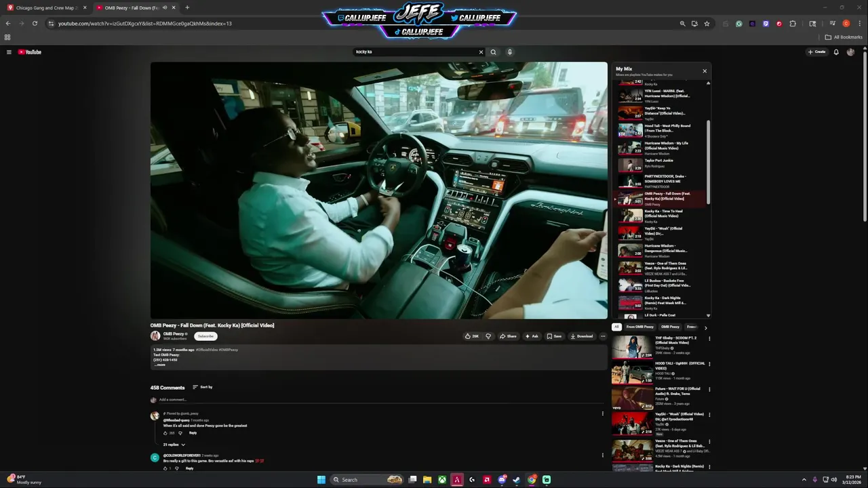Open options for THF Gbaby video

coord(709,338)
